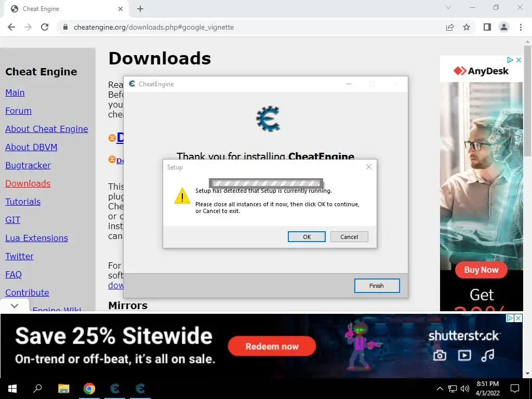Screen dimensions: 532x399
Task: Click Redeem now on Shutterstock banner
Action: pos(272,347)
